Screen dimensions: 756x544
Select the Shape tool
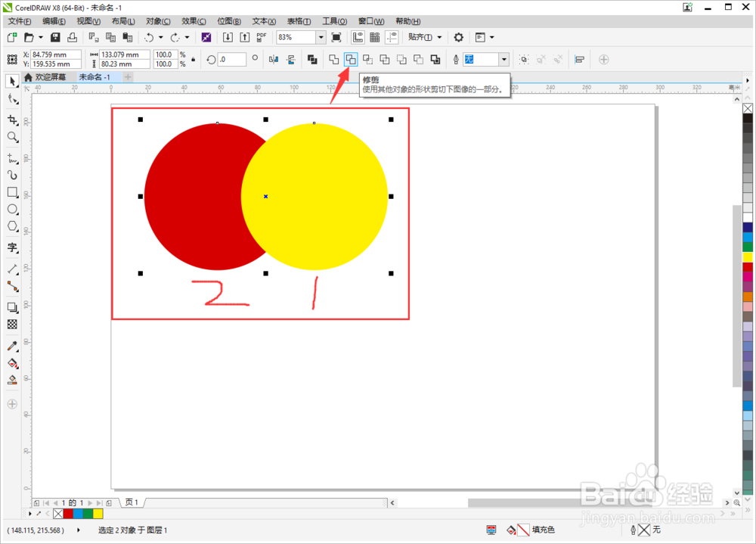click(x=13, y=99)
